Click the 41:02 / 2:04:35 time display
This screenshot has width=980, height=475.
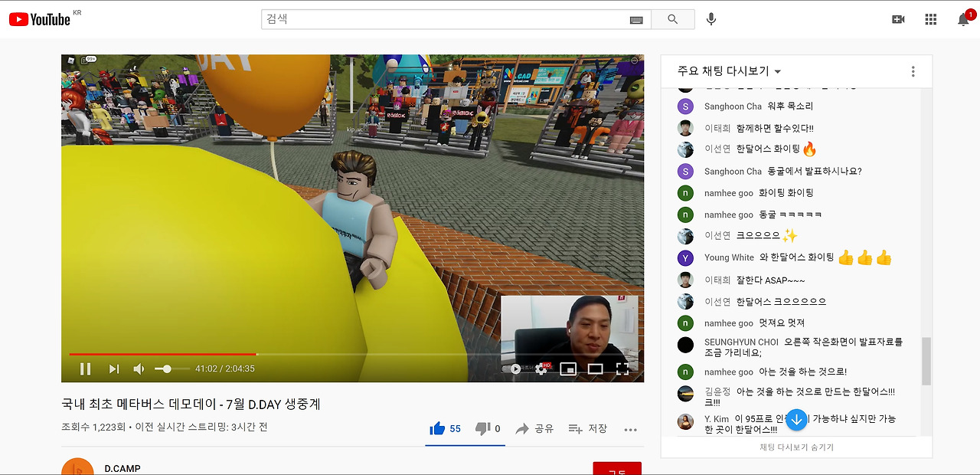pyautogui.click(x=225, y=369)
